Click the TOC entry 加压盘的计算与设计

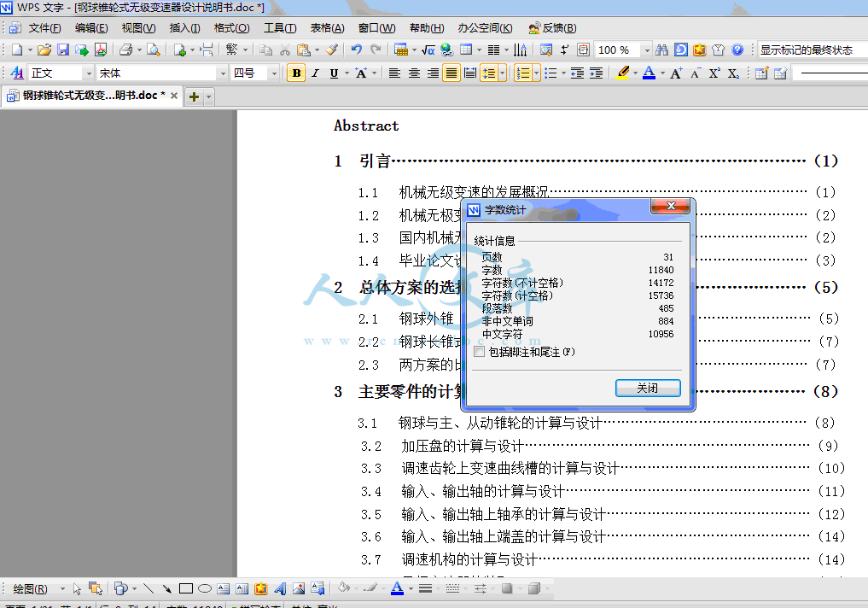click(463, 446)
